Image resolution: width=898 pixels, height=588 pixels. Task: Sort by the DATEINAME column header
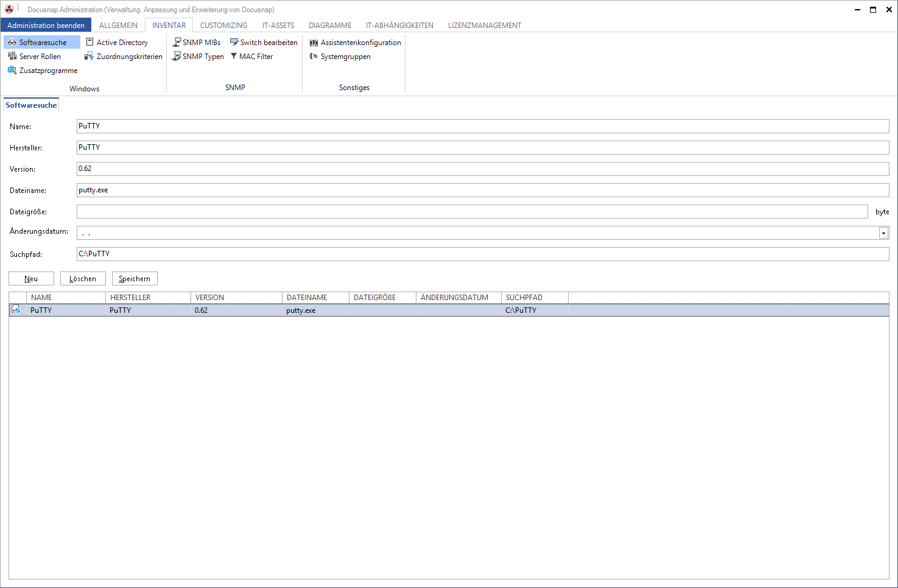[x=315, y=297]
